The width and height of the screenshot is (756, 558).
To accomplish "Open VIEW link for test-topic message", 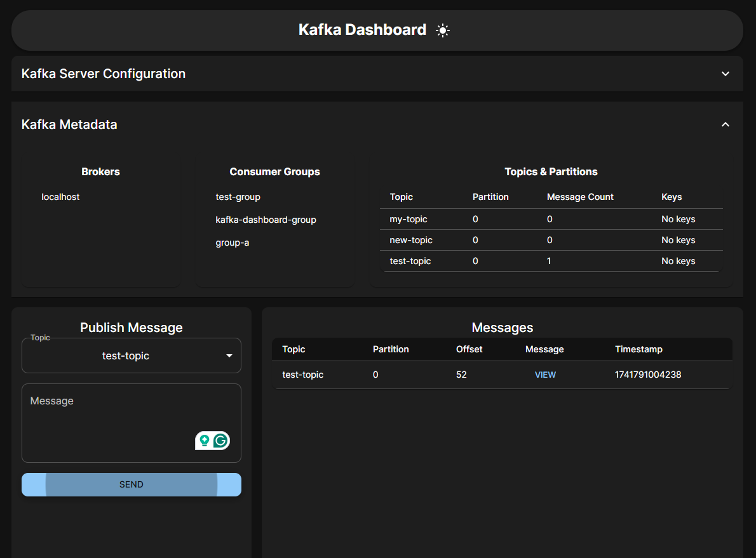I will pos(545,375).
